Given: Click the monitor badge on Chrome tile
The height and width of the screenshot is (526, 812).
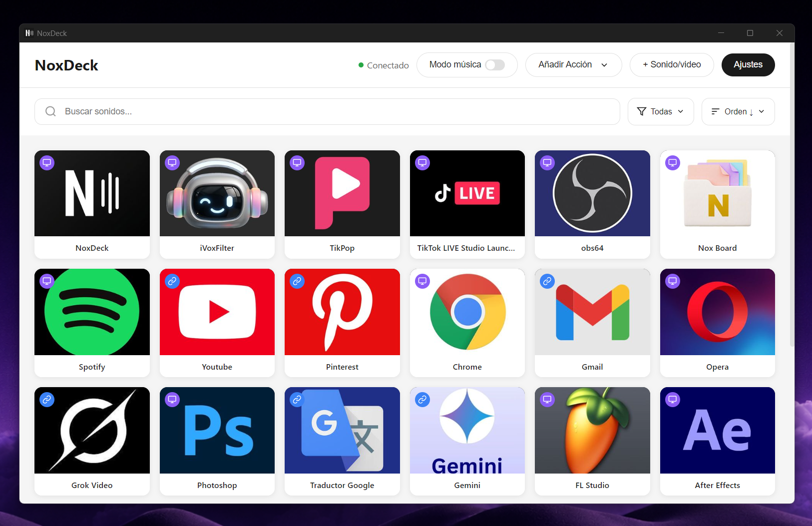Looking at the screenshot, I should (422, 281).
